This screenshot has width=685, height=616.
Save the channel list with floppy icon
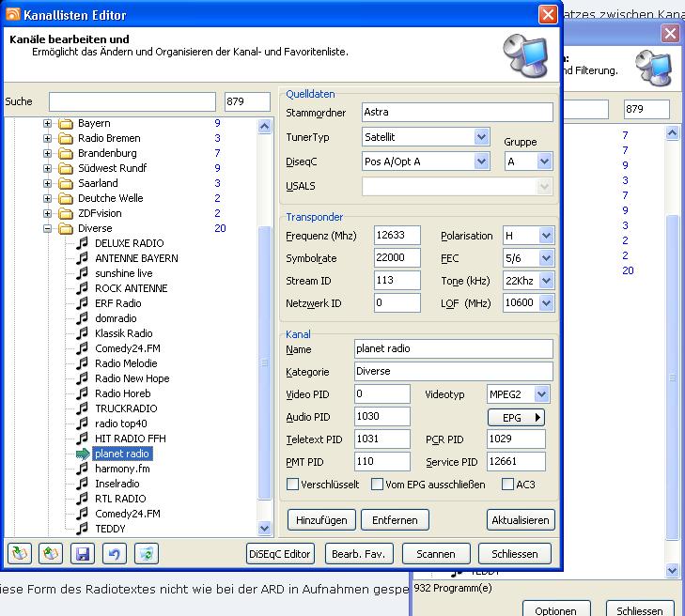click(83, 554)
